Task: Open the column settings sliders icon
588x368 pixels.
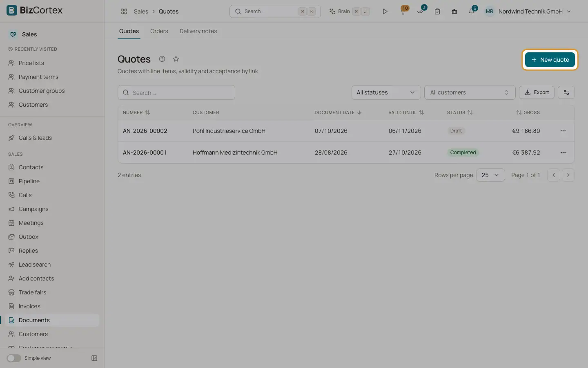Action: (x=566, y=92)
